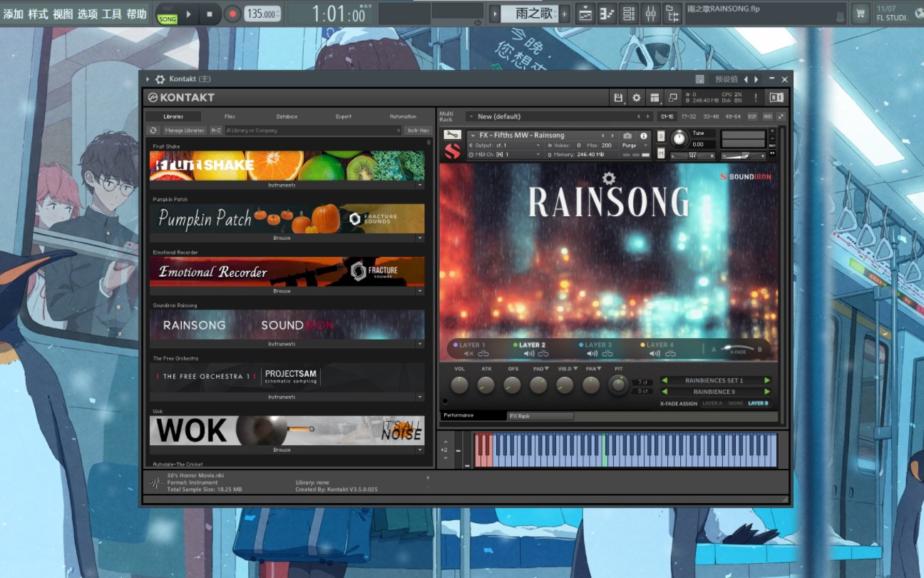Open instrument name dropdown arrow
Viewport: 924px width, 578px height.
[x=473, y=136]
